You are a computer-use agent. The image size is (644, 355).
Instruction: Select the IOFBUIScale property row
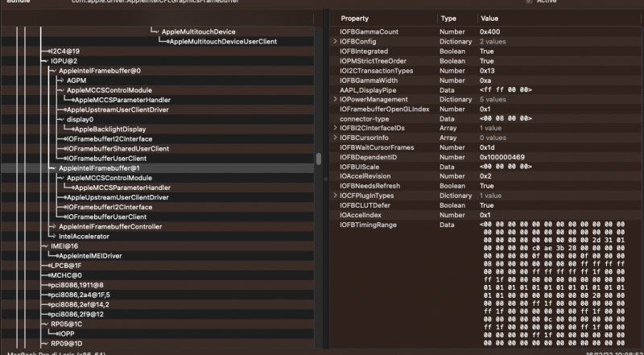tap(486, 167)
